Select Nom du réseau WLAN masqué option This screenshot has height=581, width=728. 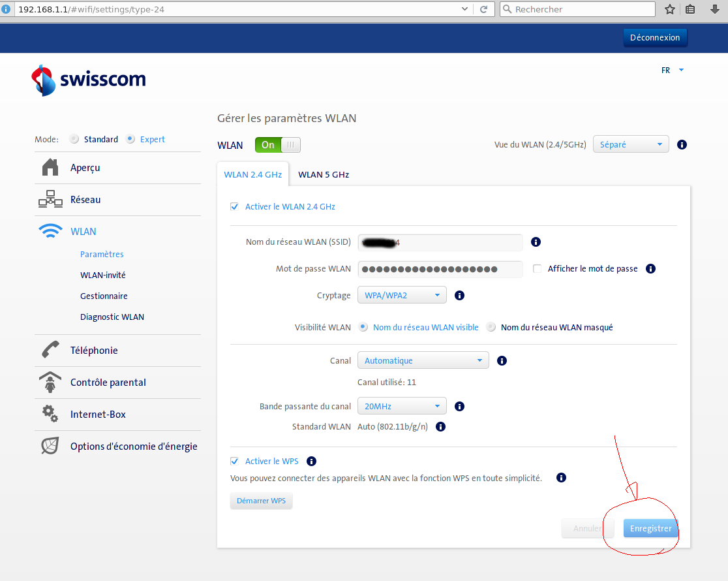tap(491, 328)
